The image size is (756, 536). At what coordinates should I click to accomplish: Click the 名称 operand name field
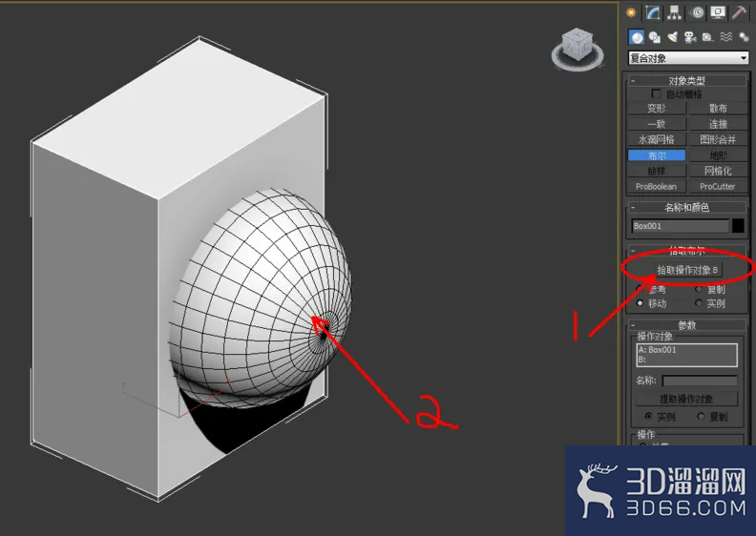[700, 381]
